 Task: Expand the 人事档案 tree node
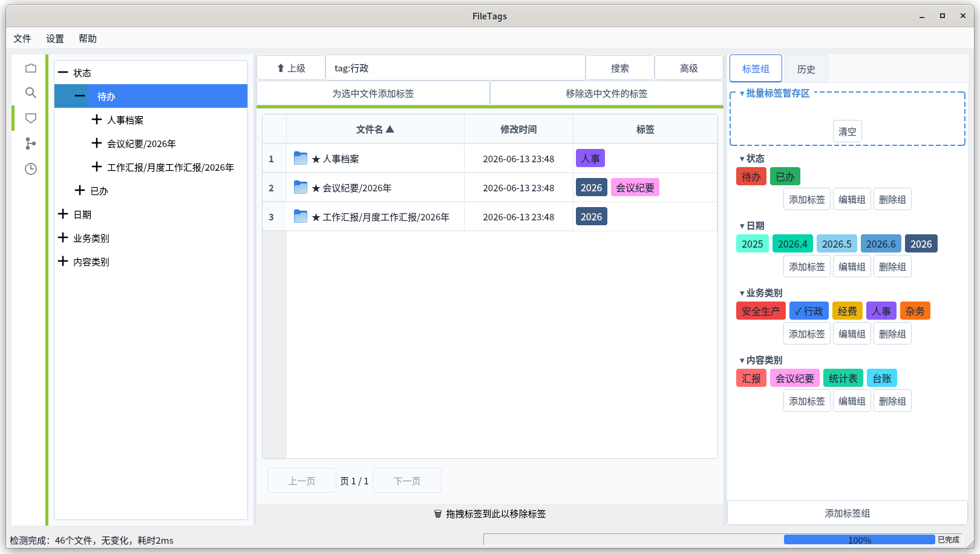(97, 120)
